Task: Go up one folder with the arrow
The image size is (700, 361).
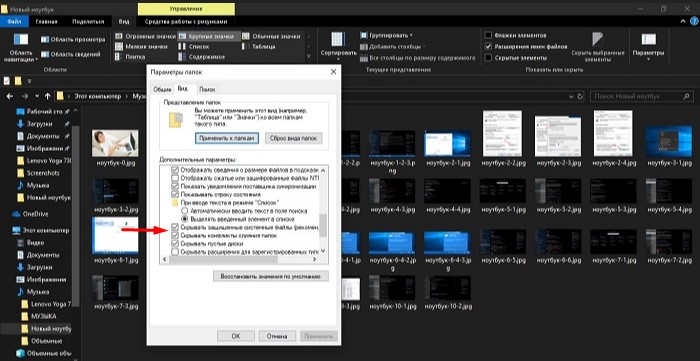Action: click(47, 96)
